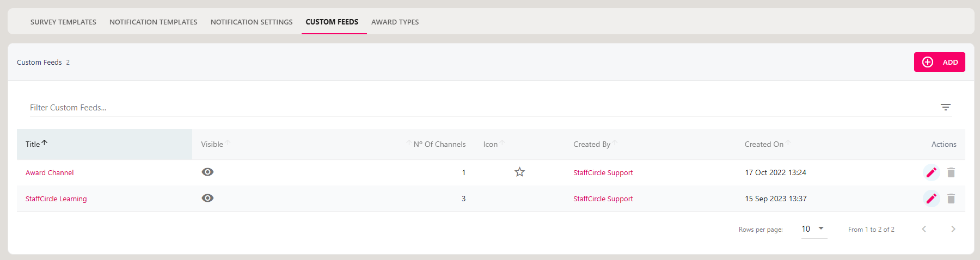Open the filter options icon
The image size is (980, 260).
(946, 107)
